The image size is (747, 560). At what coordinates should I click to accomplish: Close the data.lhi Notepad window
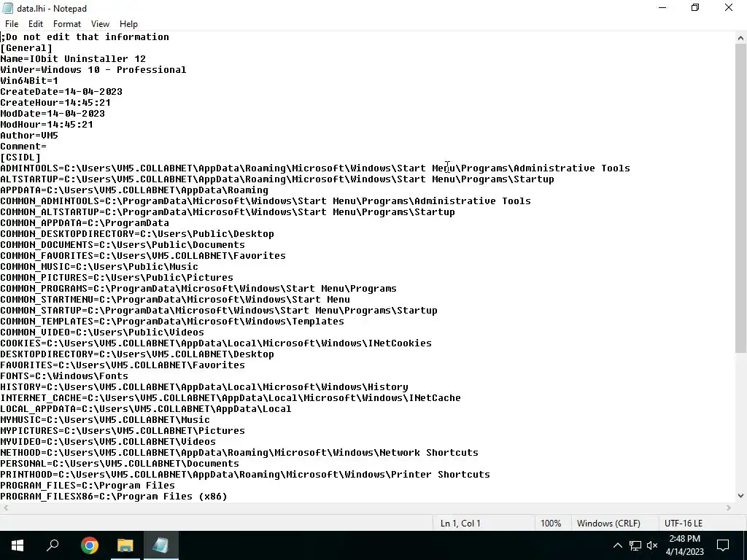point(729,7)
